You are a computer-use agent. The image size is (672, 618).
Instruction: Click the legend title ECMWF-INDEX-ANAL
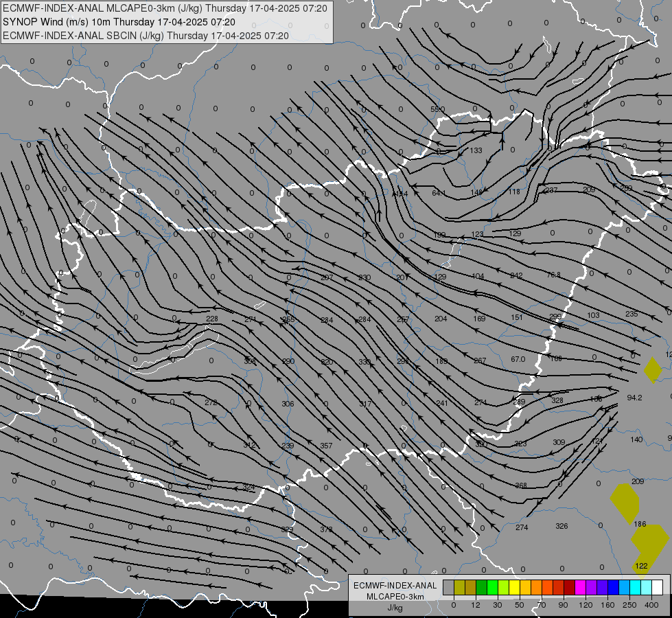tap(395, 586)
